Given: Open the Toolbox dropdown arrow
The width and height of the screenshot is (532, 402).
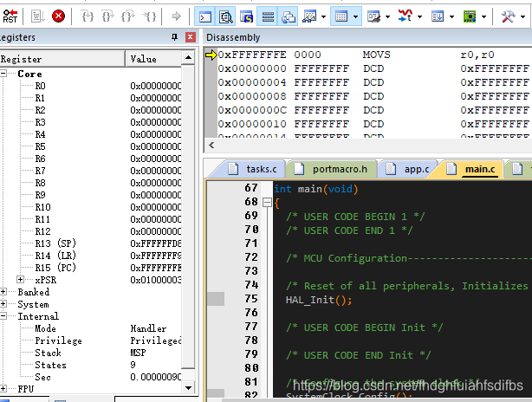Looking at the screenshot, I should 522,16.
